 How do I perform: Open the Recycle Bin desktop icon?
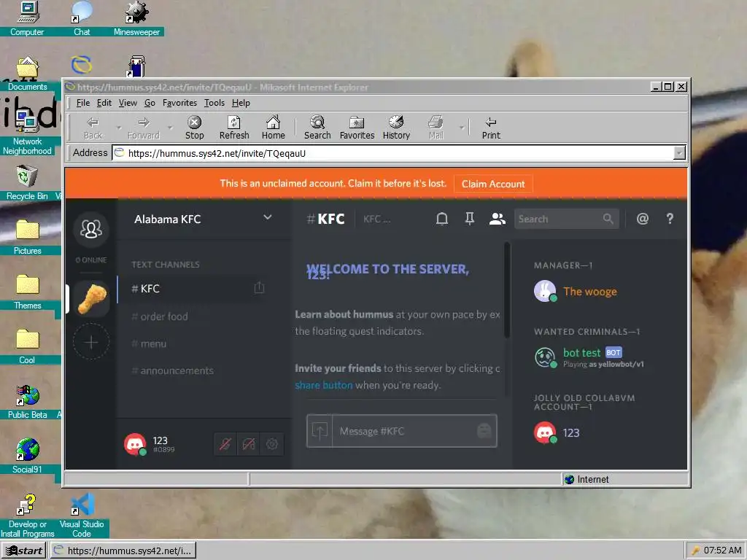click(x=27, y=182)
